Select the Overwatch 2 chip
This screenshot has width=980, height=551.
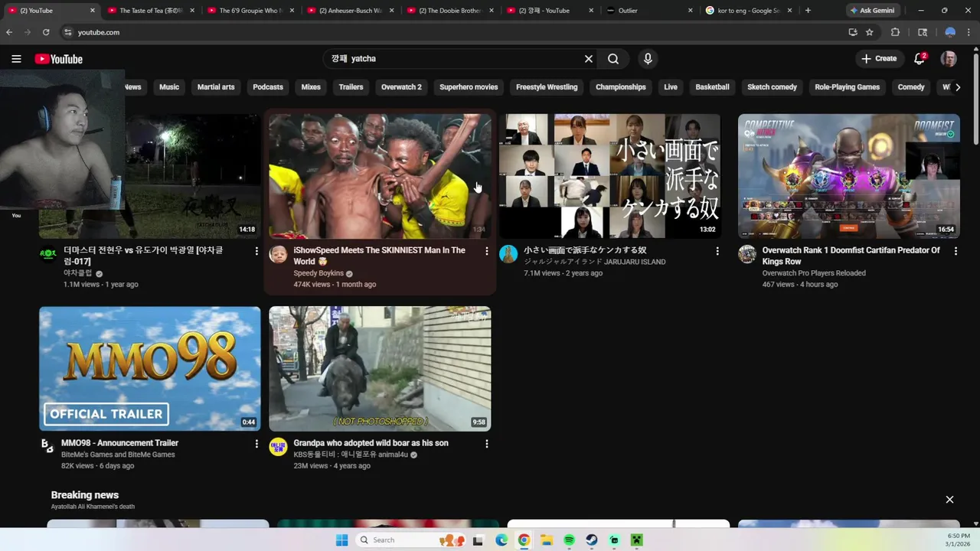[x=401, y=87]
